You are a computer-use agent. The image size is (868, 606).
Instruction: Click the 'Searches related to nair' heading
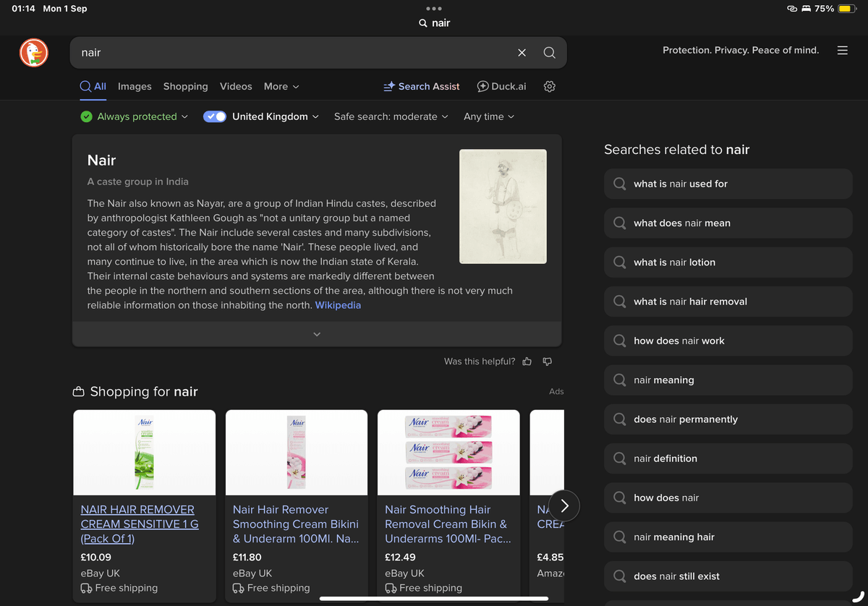click(677, 150)
